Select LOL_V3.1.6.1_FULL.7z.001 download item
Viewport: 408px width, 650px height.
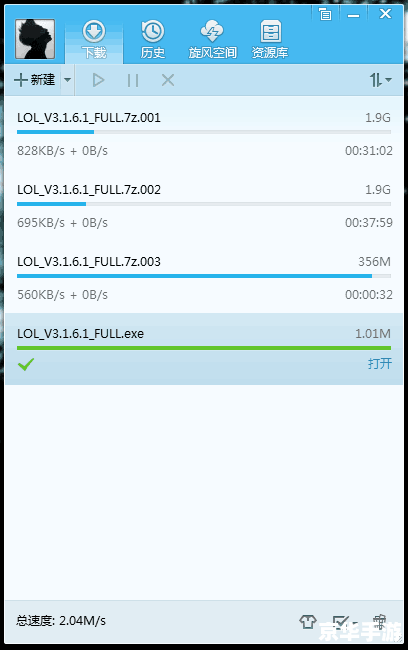(x=204, y=133)
